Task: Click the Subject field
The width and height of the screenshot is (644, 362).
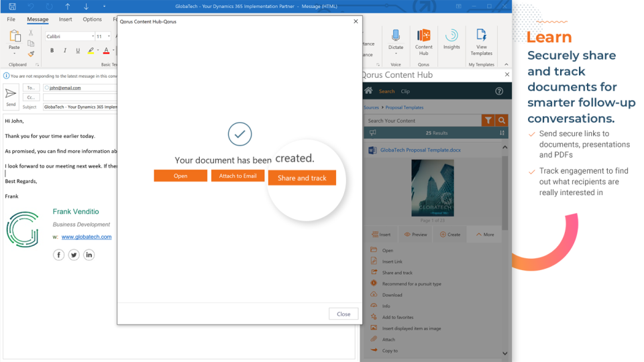Action: coord(80,107)
